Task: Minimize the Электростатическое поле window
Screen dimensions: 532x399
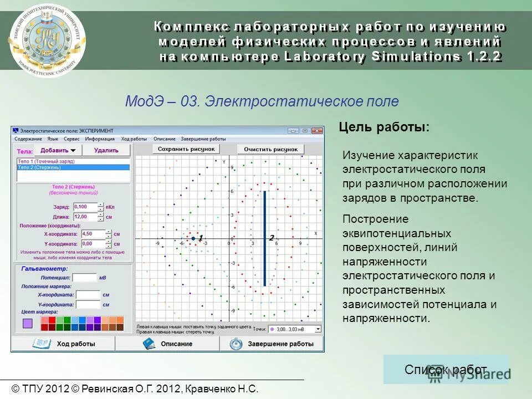Action: 293,131
